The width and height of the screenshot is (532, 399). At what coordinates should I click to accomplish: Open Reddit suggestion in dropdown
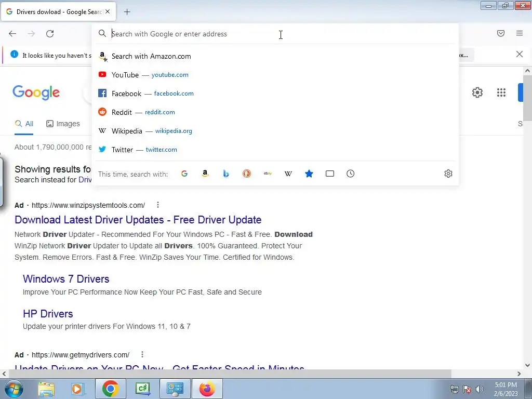pos(275,112)
